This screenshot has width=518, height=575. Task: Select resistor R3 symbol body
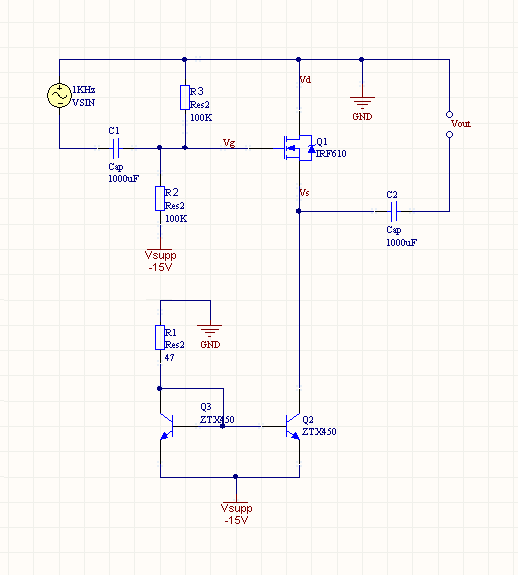tap(185, 97)
